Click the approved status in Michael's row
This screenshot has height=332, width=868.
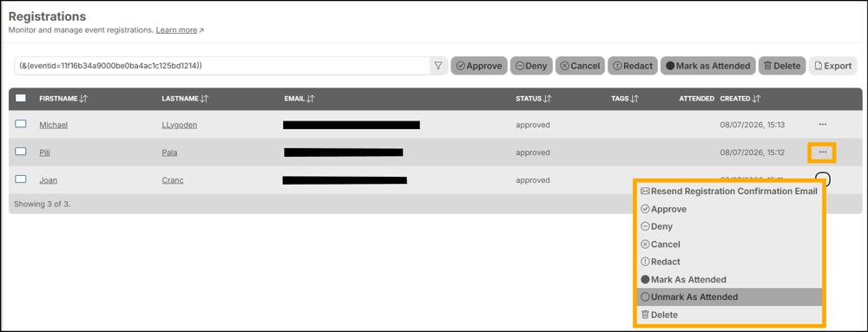point(533,125)
